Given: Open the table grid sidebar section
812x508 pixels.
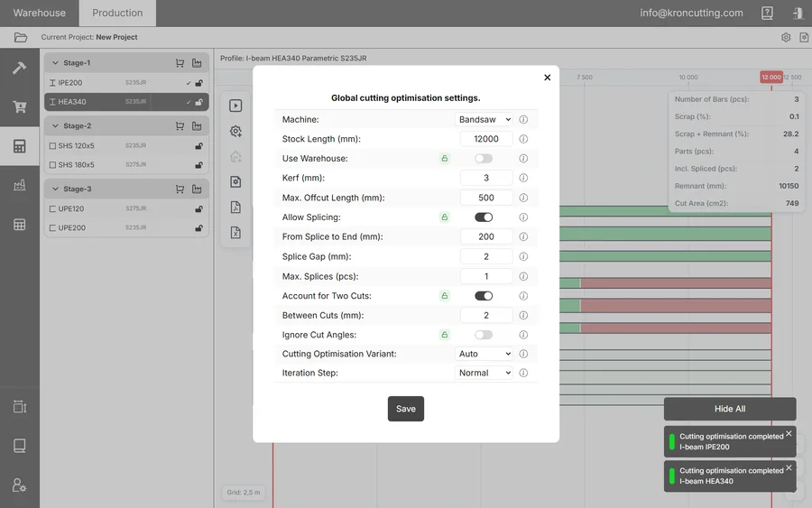Looking at the screenshot, I should tap(20, 225).
